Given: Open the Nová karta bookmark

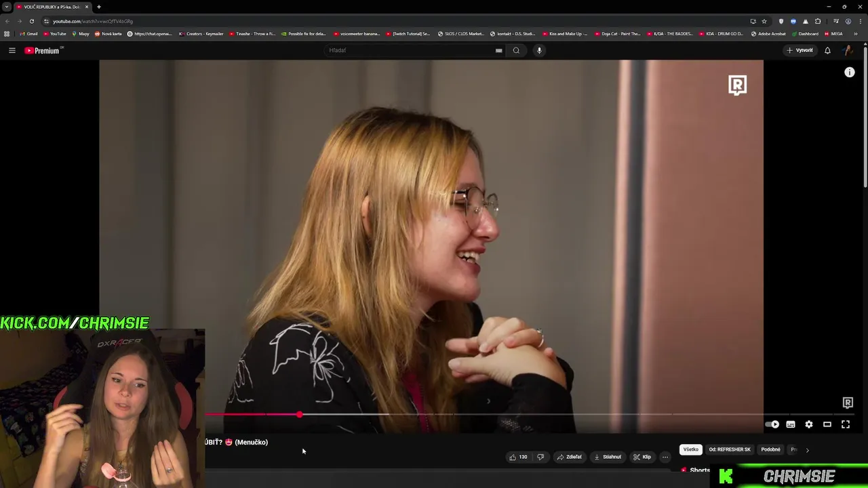Looking at the screenshot, I should 108,34.
